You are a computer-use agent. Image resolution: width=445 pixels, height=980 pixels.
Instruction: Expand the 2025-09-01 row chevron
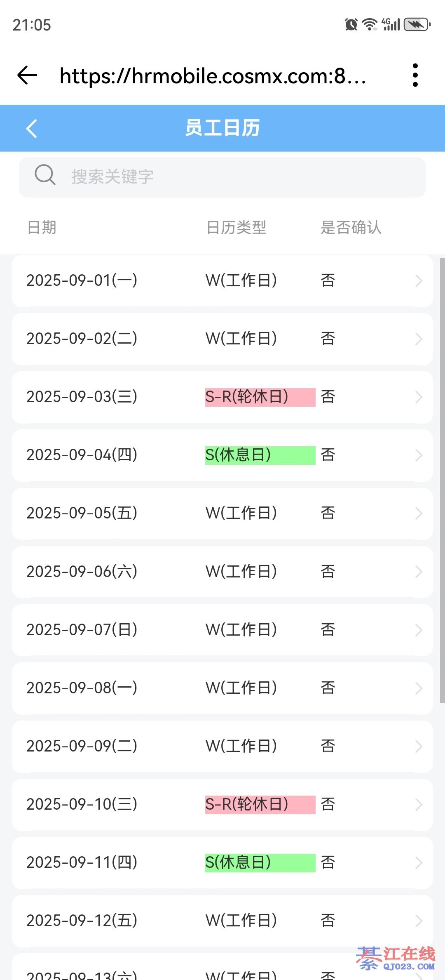(x=419, y=281)
